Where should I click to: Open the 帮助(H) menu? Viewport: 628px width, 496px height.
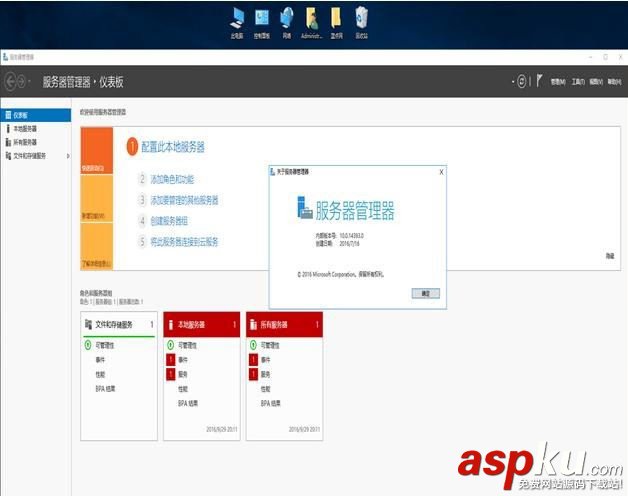(614, 82)
